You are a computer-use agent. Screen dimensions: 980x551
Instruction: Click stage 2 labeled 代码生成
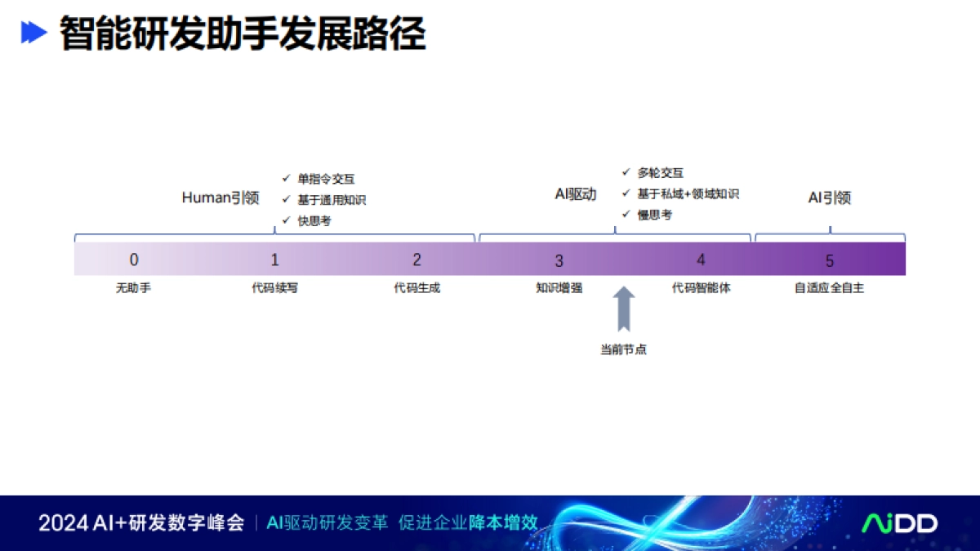coord(416,260)
